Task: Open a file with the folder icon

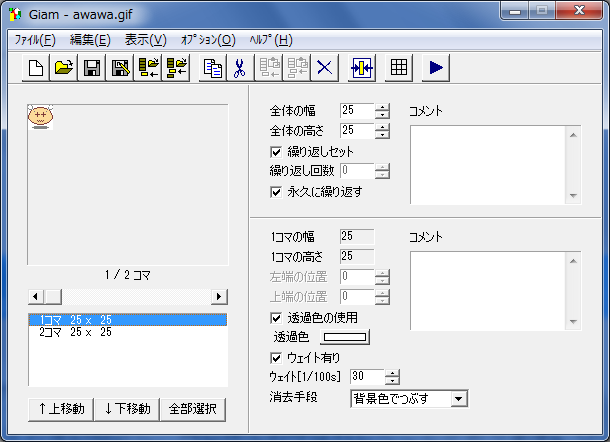Action: pyautogui.click(x=63, y=67)
